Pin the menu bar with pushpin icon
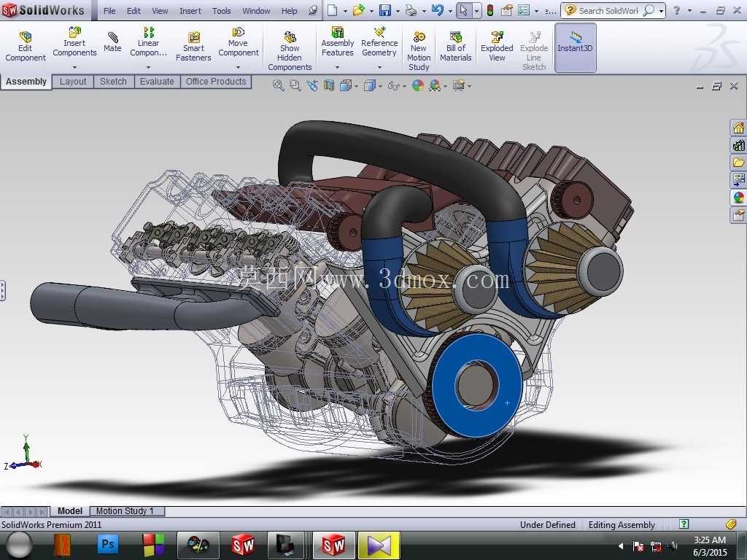The width and height of the screenshot is (747, 560). [312, 10]
